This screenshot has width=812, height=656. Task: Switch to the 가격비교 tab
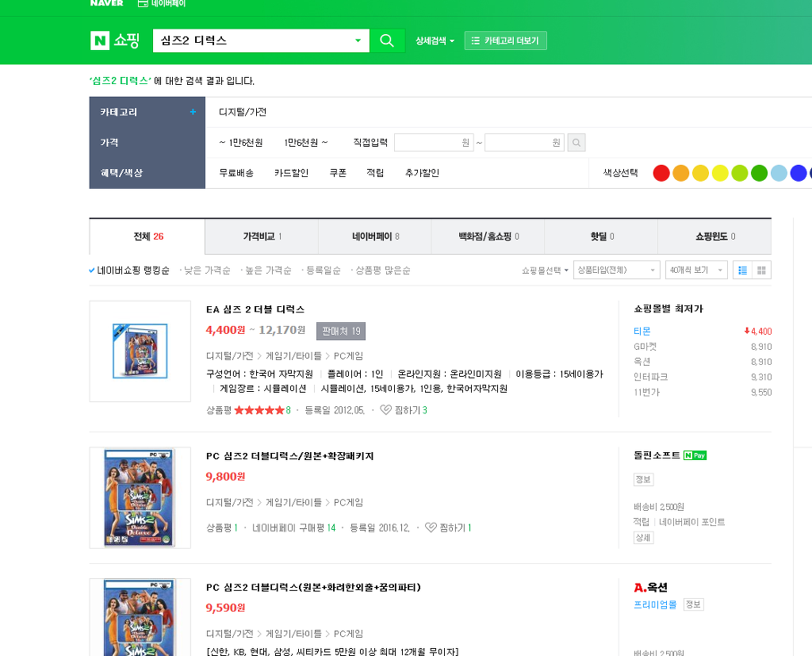(262, 236)
